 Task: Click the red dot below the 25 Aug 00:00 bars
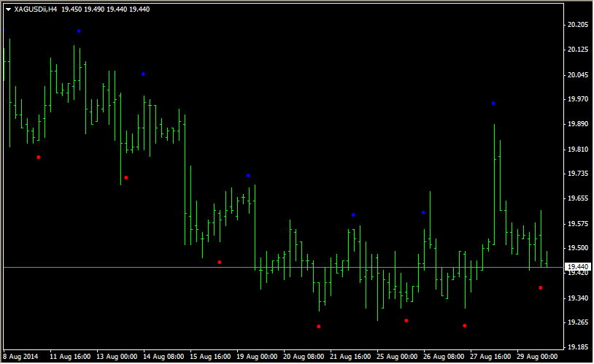click(x=406, y=321)
